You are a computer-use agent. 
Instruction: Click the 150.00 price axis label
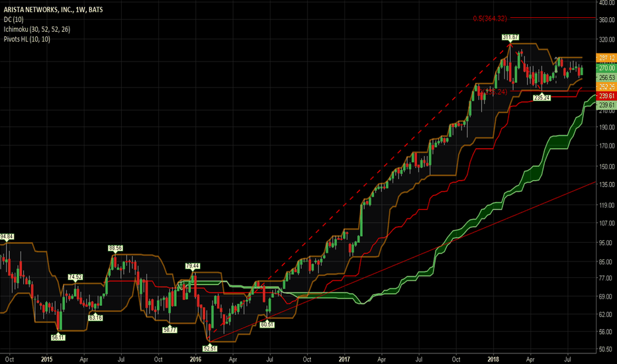607,166
